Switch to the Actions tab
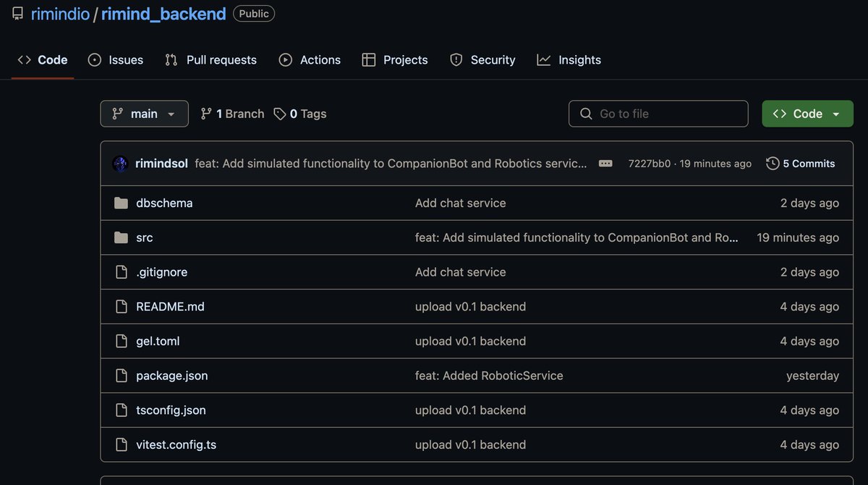Screen dimensions: 868x485 (310, 60)
